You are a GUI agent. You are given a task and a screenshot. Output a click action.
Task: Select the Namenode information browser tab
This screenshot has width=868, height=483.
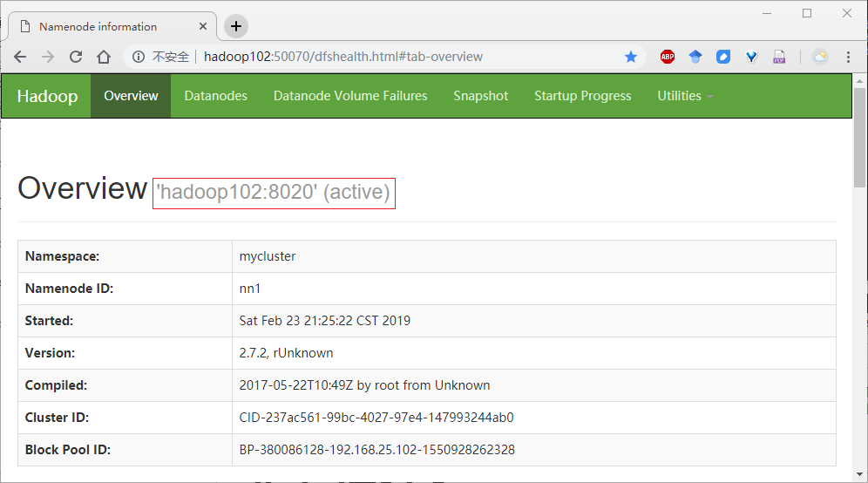pyautogui.click(x=111, y=26)
